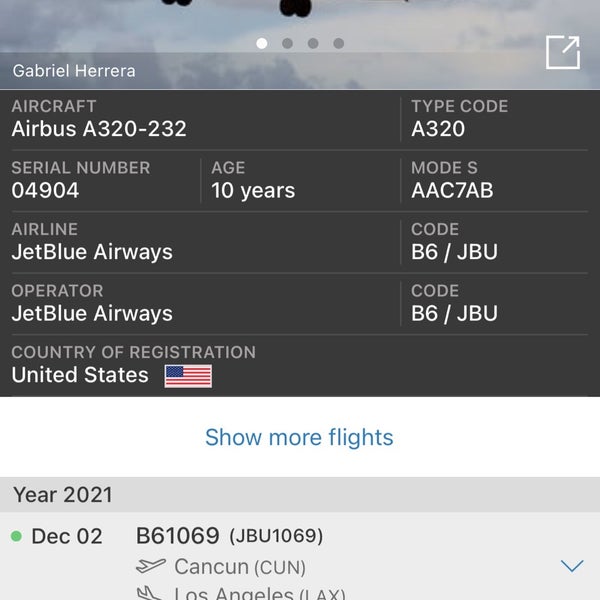Screen dimensions: 600x600
Task: Tap the arrival plane icon beside Los Angeles
Action: tap(150, 594)
